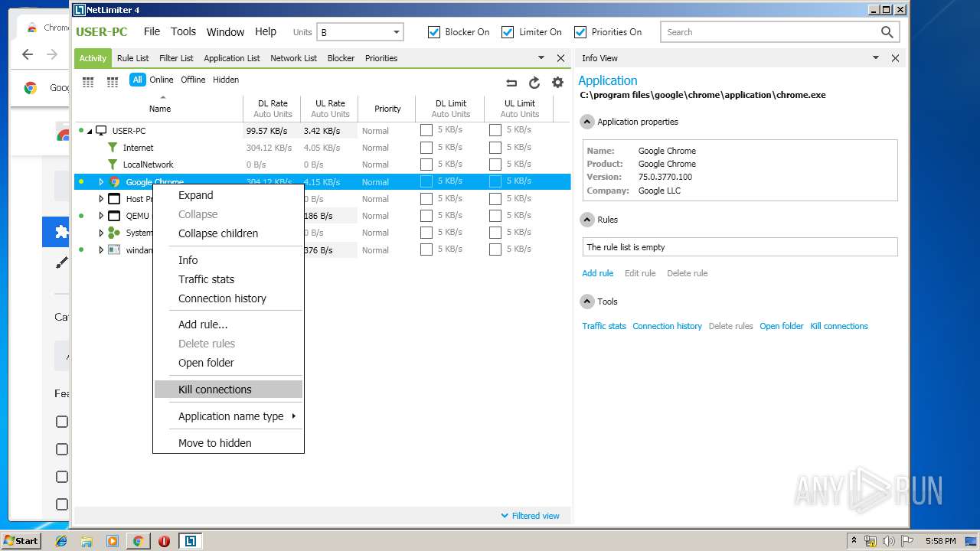Enable UL limit for USER-PC row
980x551 pixels.
495,130
